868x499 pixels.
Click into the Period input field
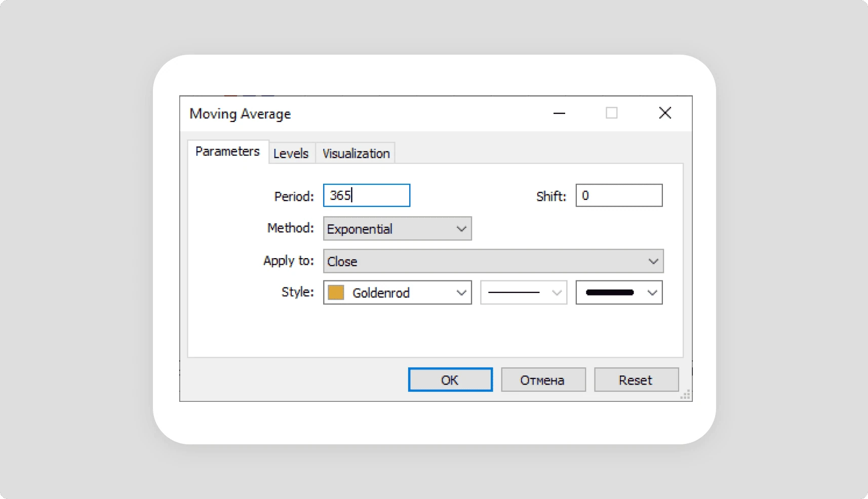click(x=367, y=195)
